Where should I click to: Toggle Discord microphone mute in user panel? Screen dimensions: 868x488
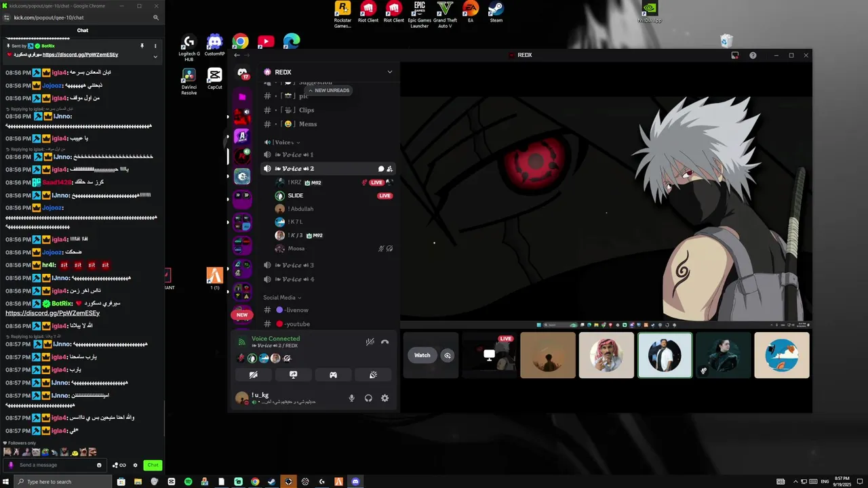pyautogui.click(x=351, y=399)
